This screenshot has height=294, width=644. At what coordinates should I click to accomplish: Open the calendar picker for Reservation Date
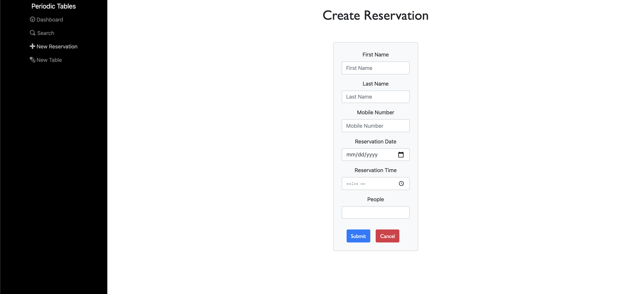click(401, 155)
